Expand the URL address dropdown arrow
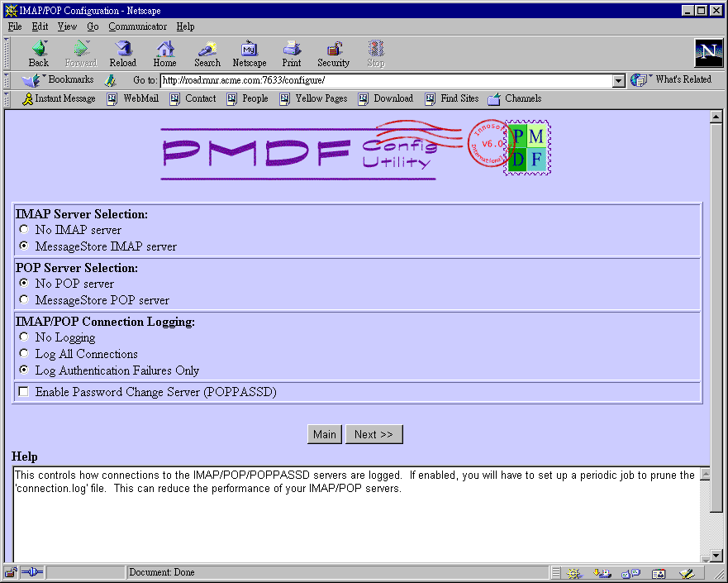 click(x=618, y=80)
